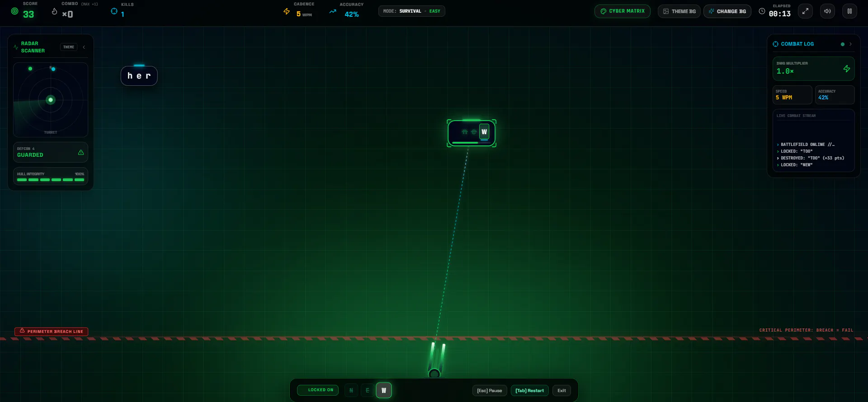Screen dimensions: 868x402
Task: Collapse the Radar Scanner panel
Action: click(x=84, y=47)
